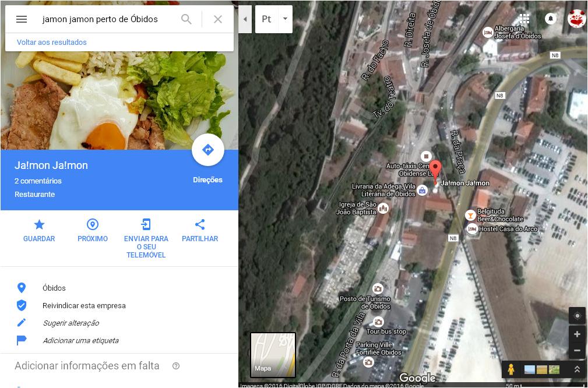Click the Auto-táxis Central Obidense marker
The width and height of the screenshot is (588, 388).
point(425,156)
